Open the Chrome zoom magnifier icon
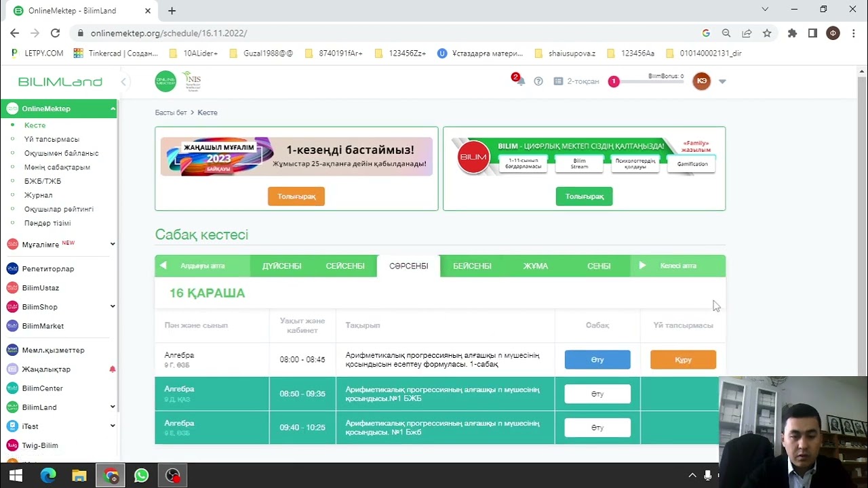The image size is (868, 488). pos(726,33)
